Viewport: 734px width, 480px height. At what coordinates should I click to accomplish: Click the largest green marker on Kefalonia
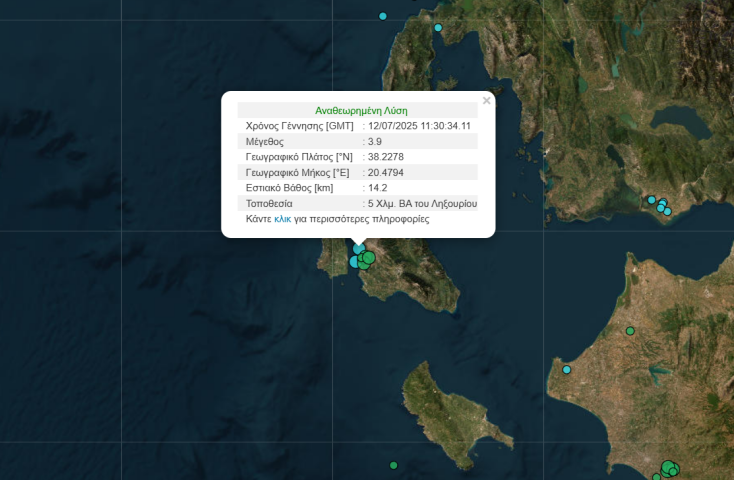point(369,258)
